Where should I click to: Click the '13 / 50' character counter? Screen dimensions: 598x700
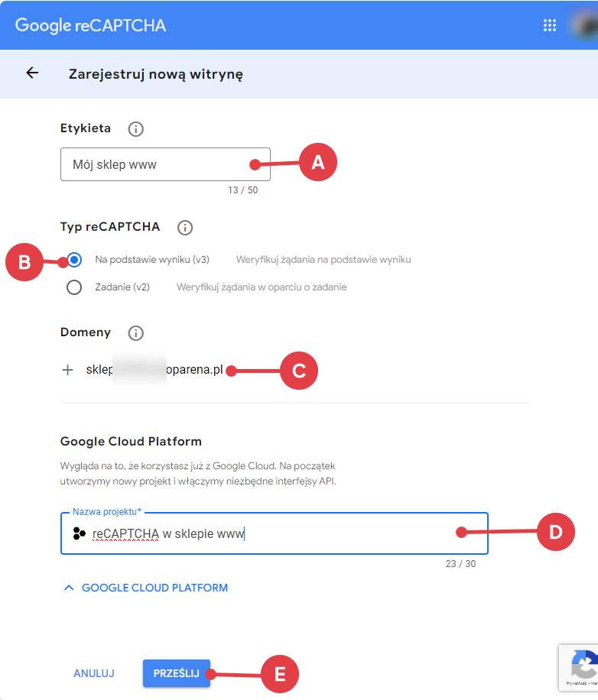click(x=242, y=190)
